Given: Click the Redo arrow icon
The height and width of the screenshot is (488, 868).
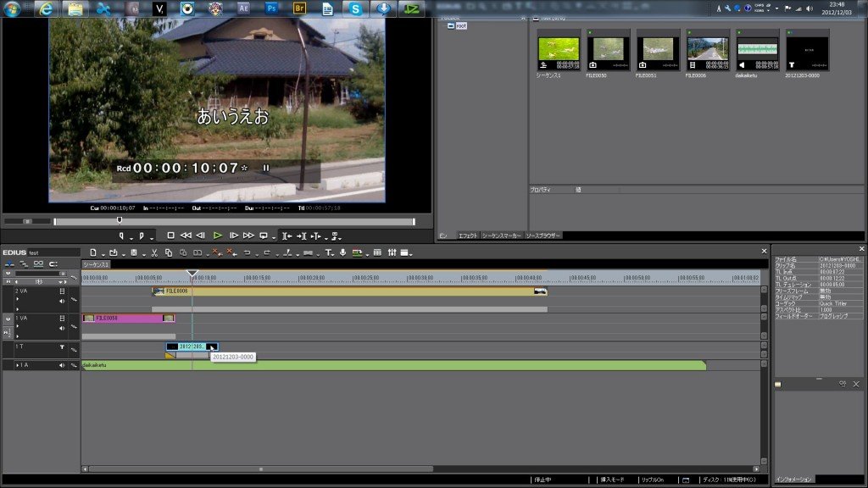Looking at the screenshot, I should pos(267,252).
